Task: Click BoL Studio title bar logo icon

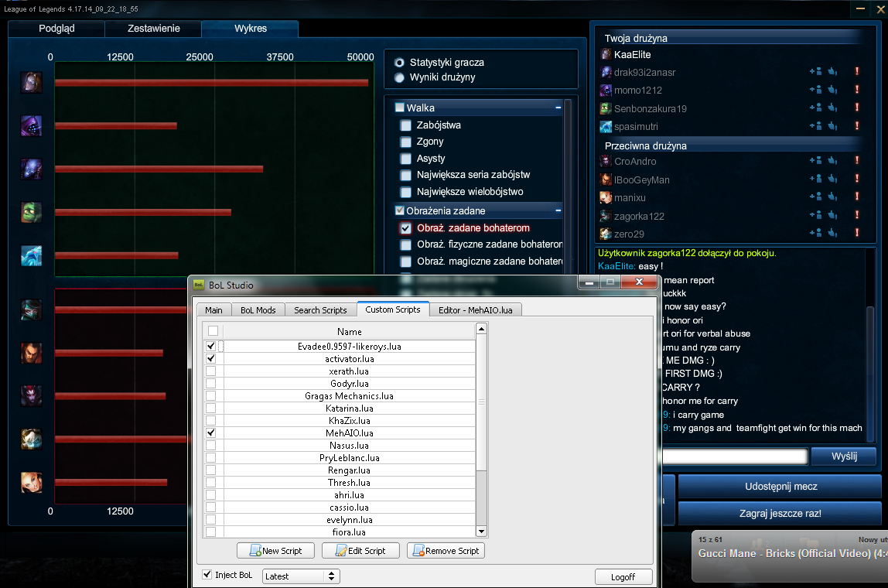Action: (x=199, y=285)
